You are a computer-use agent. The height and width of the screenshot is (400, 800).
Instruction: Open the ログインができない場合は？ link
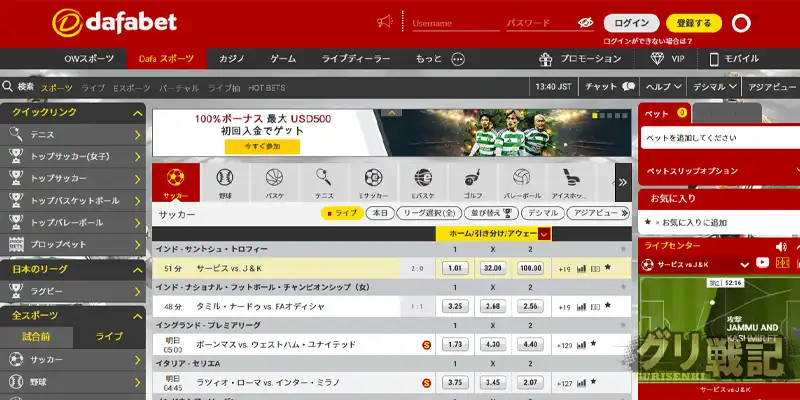[x=648, y=41]
